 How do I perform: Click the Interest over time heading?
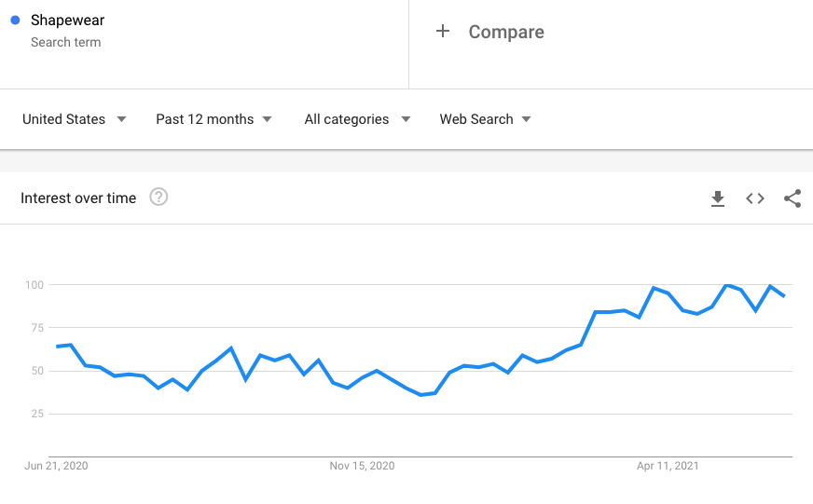pyautogui.click(x=78, y=198)
